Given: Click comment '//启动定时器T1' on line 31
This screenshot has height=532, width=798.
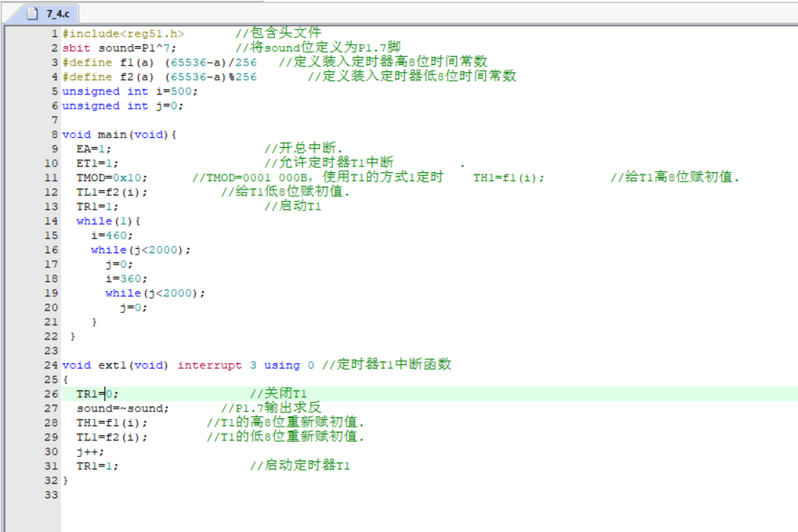Looking at the screenshot, I should pyautogui.click(x=299, y=465).
